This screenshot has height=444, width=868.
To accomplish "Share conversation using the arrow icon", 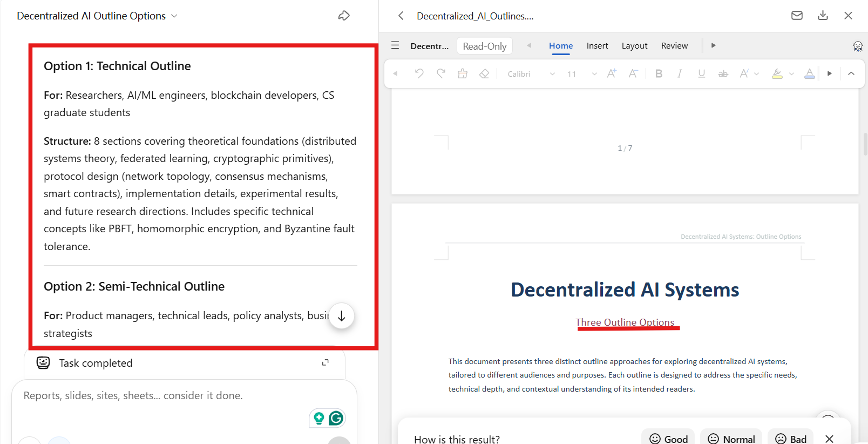I will pyautogui.click(x=344, y=16).
